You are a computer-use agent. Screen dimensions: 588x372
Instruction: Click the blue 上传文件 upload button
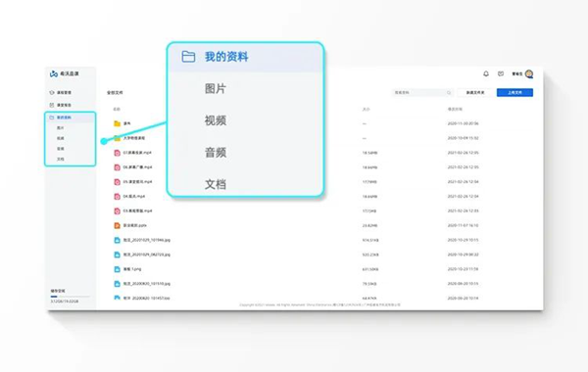[x=514, y=93]
